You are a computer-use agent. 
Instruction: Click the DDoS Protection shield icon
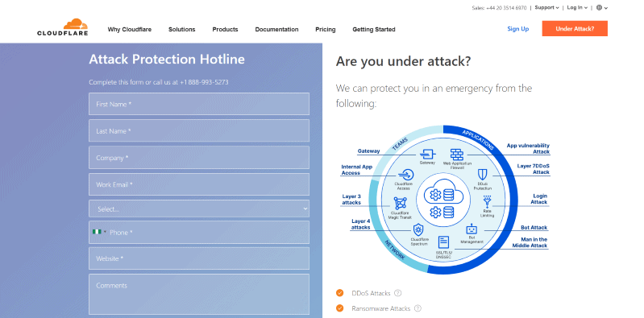tap(482, 175)
